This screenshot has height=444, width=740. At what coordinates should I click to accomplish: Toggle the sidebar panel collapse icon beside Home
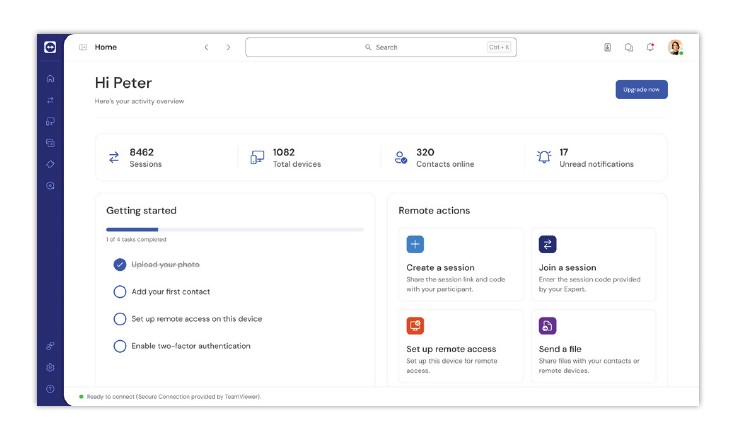(83, 47)
